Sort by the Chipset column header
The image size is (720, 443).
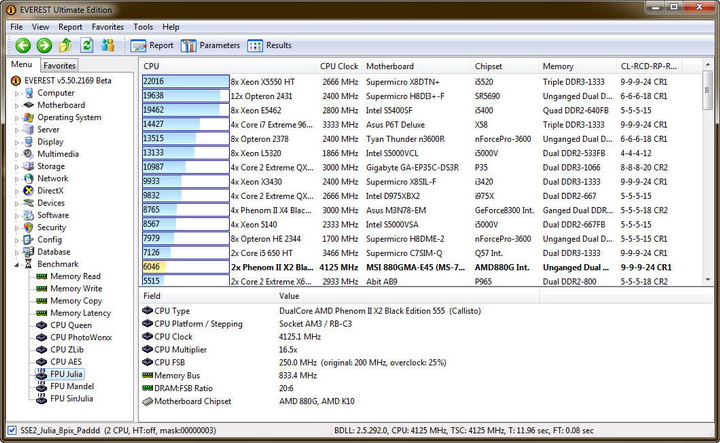click(x=504, y=66)
